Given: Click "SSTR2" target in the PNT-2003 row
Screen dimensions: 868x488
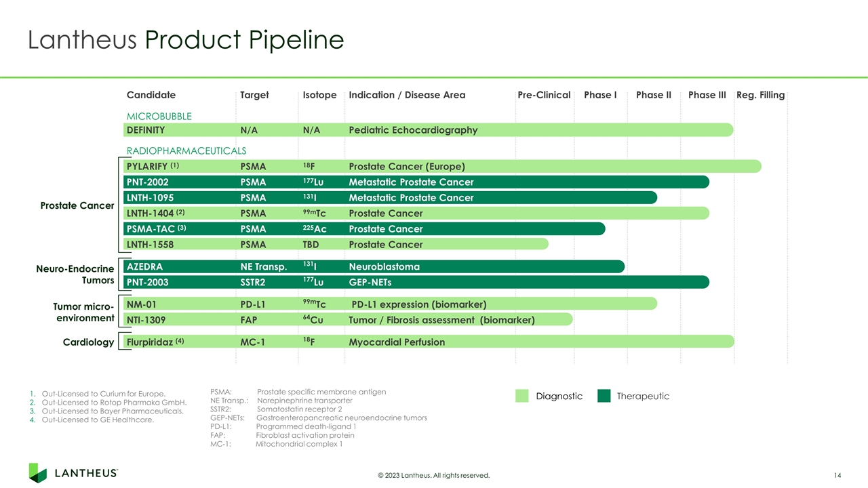Looking at the screenshot, I should click(x=253, y=283).
